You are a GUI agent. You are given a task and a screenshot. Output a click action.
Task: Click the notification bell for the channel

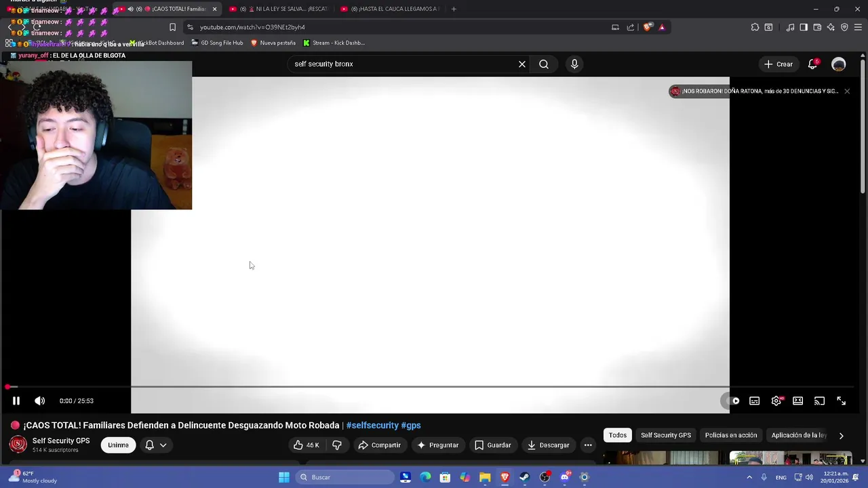click(149, 445)
